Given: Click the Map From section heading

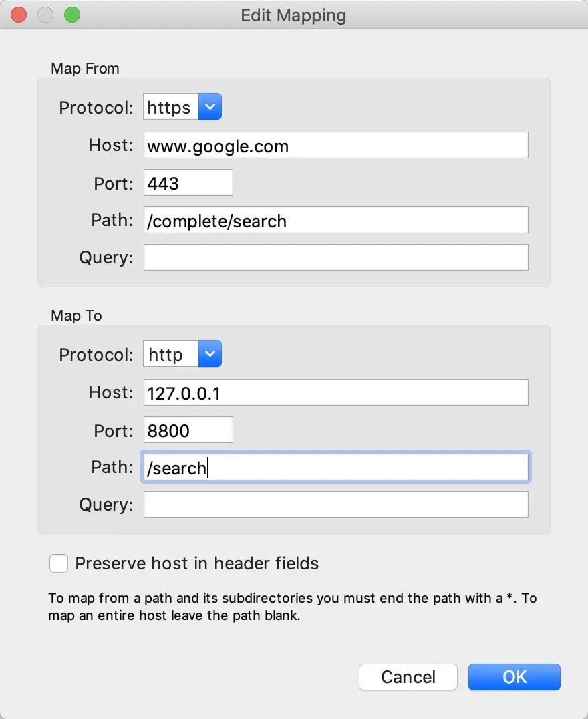Looking at the screenshot, I should coord(85,68).
